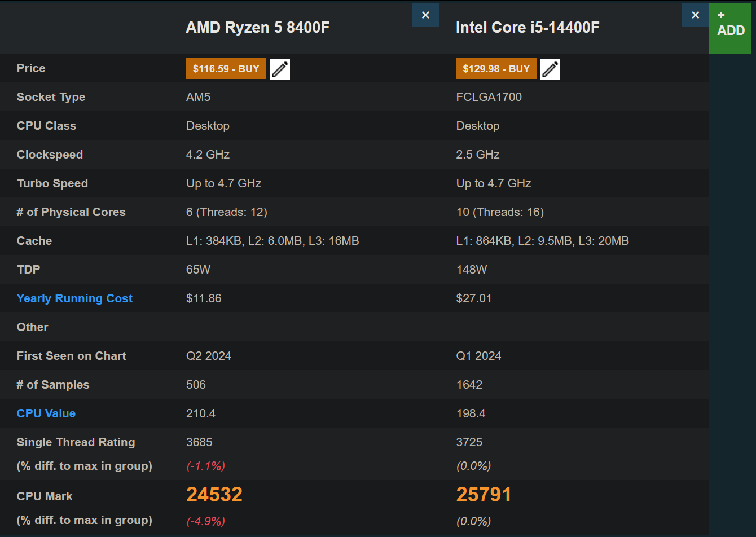Click the # of Physical Cores label
The width and height of the screenshot is (756, 537).
(x=71, y=212)
